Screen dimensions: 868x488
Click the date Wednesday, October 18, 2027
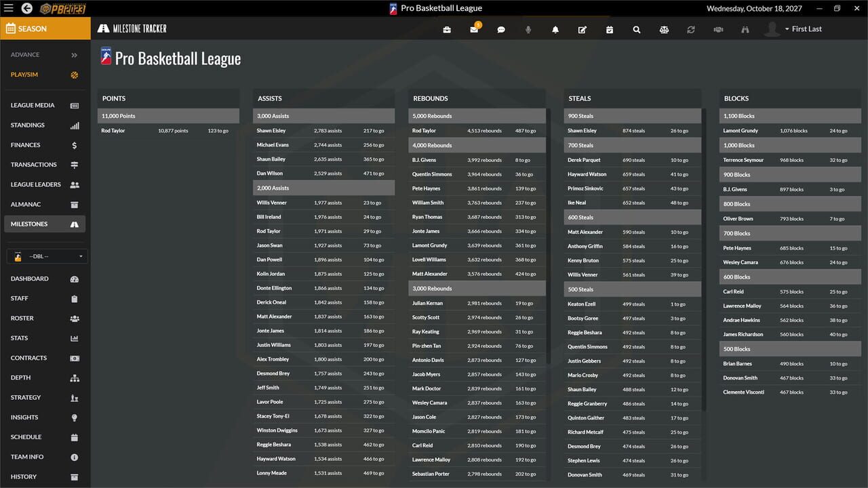coord(754,9)
